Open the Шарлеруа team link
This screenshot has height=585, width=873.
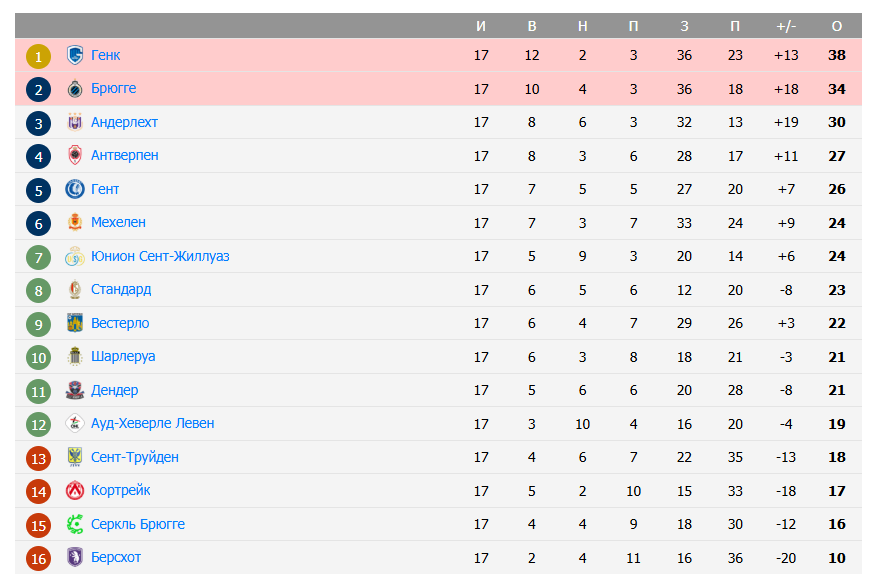click(x=123, y=357)
